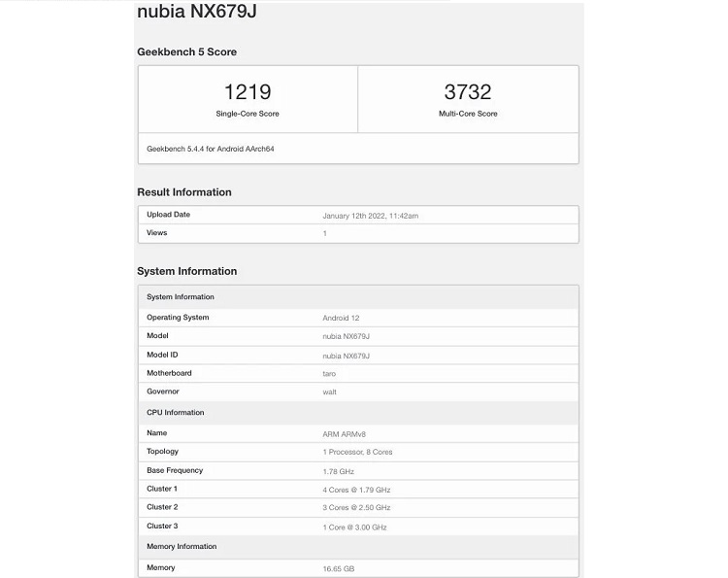Select the date January 12th 2022, 11:42am
The width and height of the screenshot is (728, 578).
[371, 216]
